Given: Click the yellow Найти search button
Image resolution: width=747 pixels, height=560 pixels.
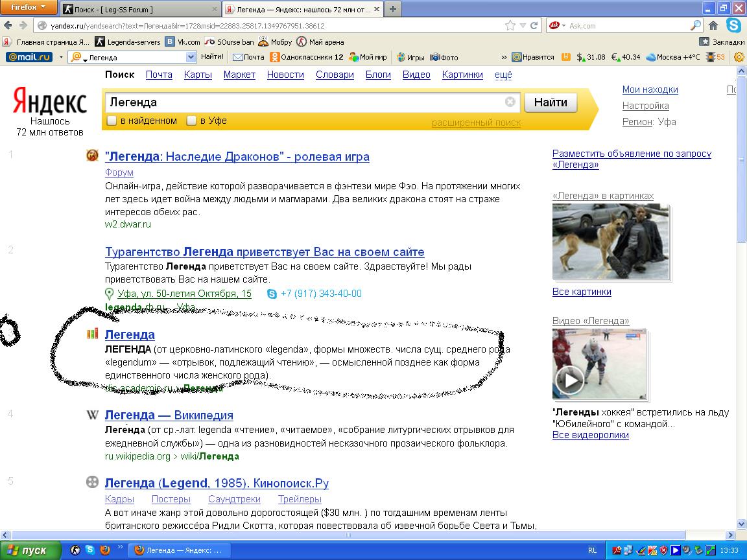Looking at the screenshot, I should coord(551,102).
